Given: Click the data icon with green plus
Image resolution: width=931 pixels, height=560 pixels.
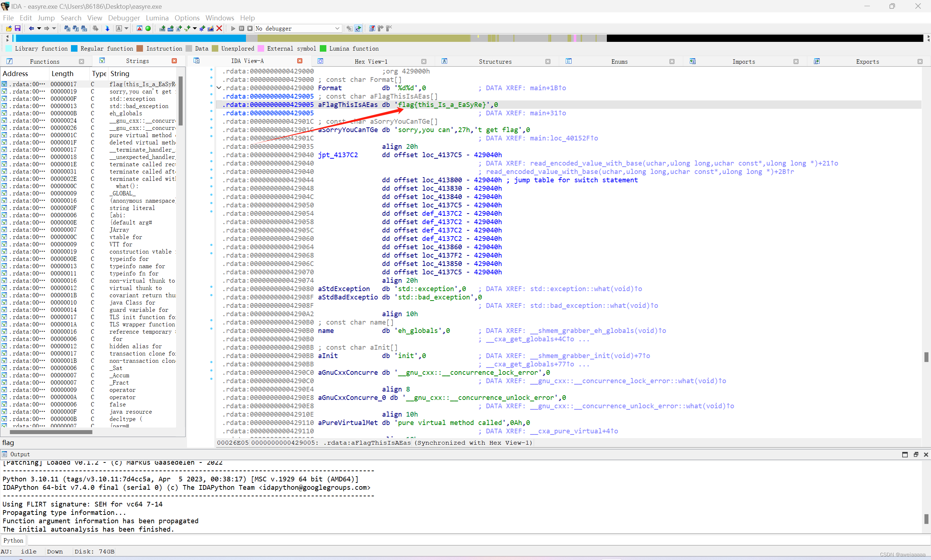Looking at the screenshot, I should [x=171, y=28].
